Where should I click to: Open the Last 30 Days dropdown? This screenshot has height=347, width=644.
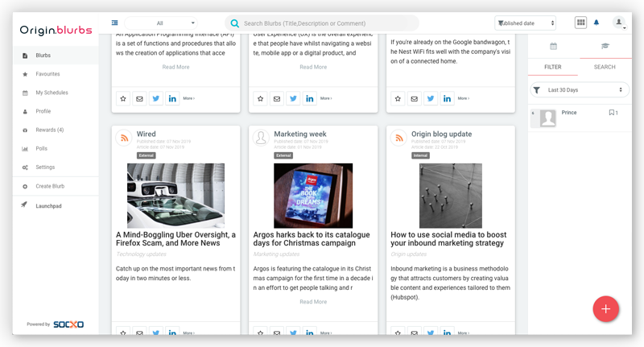point(580,90)
